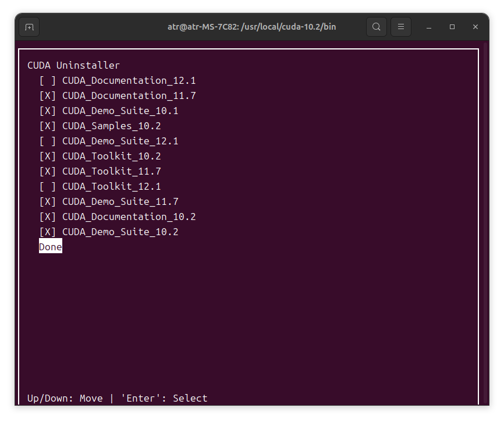Click the 'Enter': Select hint text
This screenshot has width=504, height=422.
164,398
